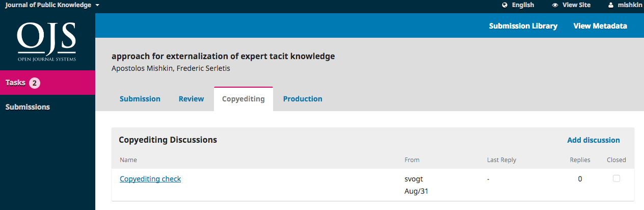Go to the Production tab
644x210 pixels.
coord(303,99)
